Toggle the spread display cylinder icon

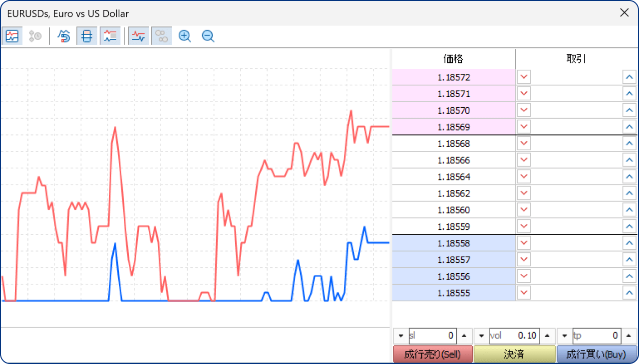pyautogui.click(x=87, y=36)
